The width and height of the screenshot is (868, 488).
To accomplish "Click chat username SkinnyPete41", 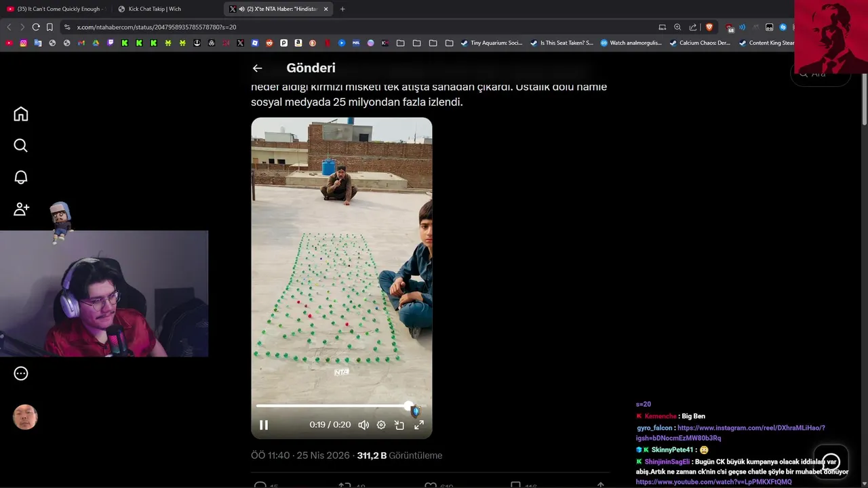I will click(x=672, y=450).
